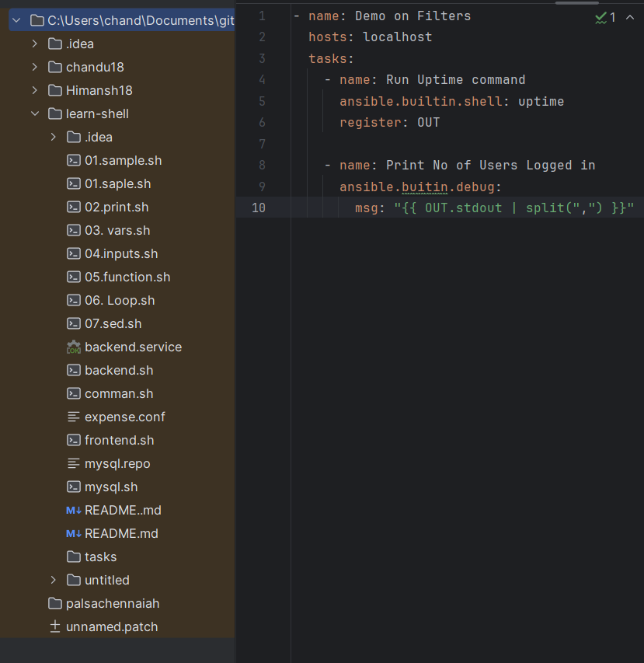The height and width of the screenshot is (663, 644).
Task: Click the inspection navigation up-chevron
Action: (x=630, y=17)
